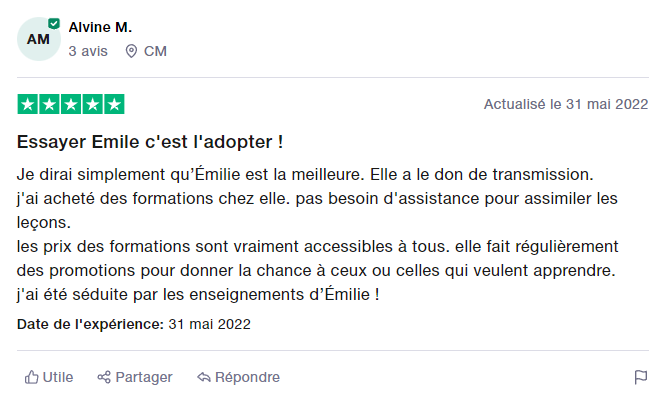Click "Actualisé le 31 mai 2022" date

pos(566,104)
